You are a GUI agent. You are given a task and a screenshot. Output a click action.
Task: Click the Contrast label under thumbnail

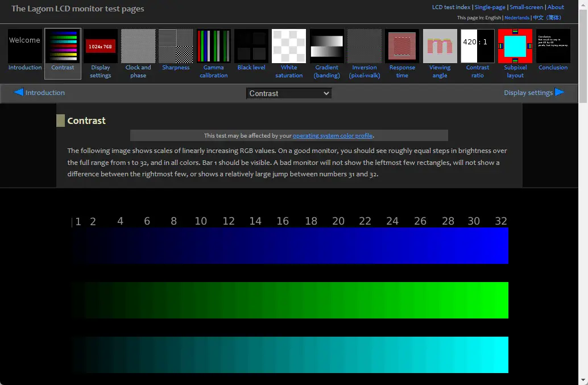[x=63, y=68]
